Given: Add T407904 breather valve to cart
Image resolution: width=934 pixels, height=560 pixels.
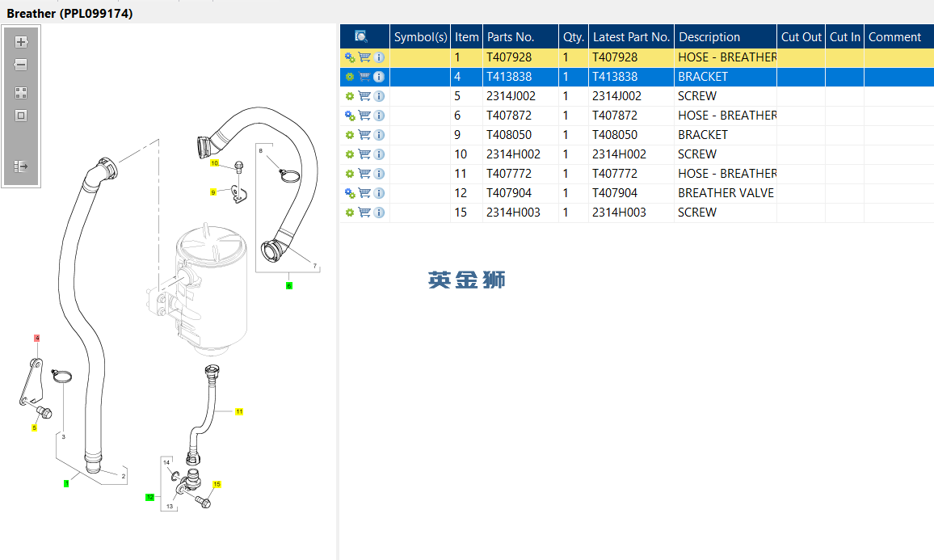Looking at the screenshot, I should pos(364,193).
